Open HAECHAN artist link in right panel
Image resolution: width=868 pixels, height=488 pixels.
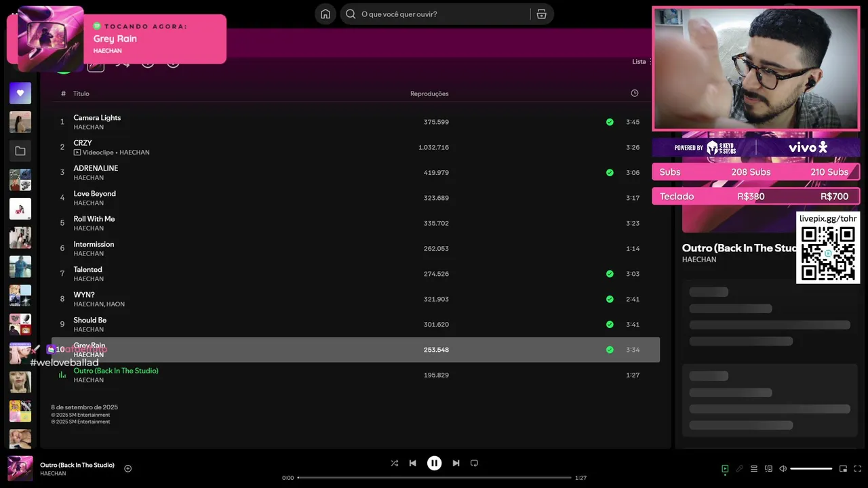tap(699, 260)
